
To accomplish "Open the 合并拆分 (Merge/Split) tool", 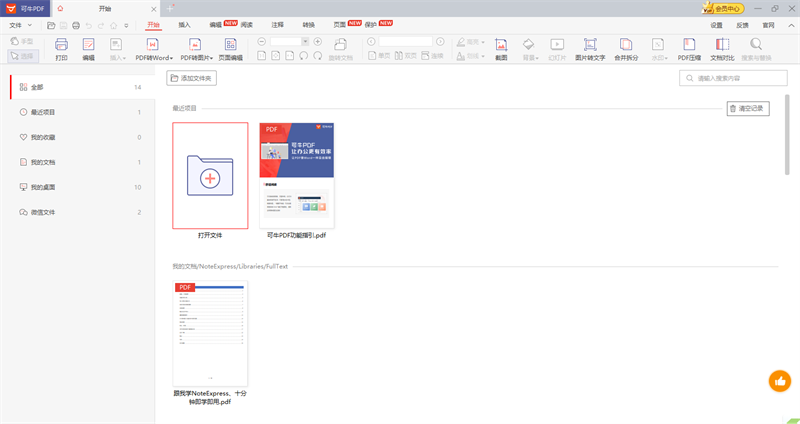I will (x=626, y=49).
